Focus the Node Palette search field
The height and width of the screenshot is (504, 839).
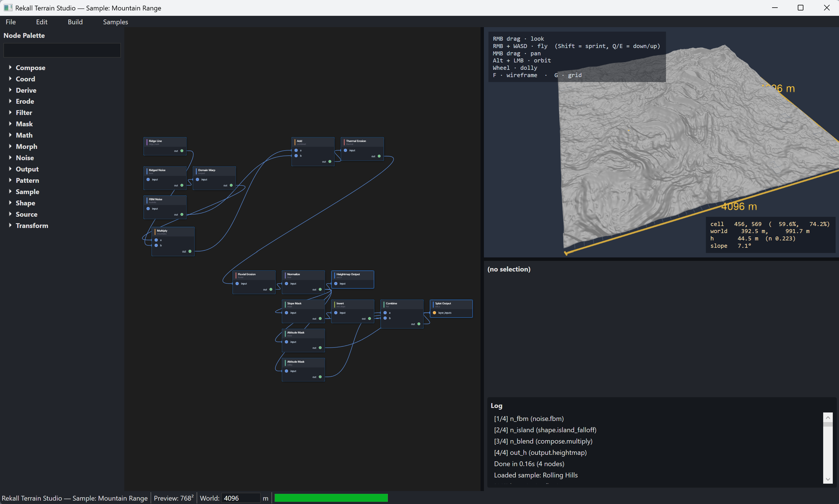click(62, 50)
